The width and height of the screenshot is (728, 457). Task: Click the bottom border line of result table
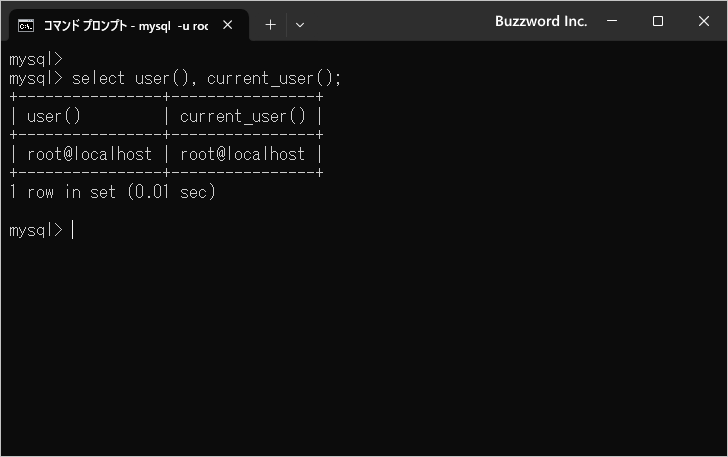[166, 173]
